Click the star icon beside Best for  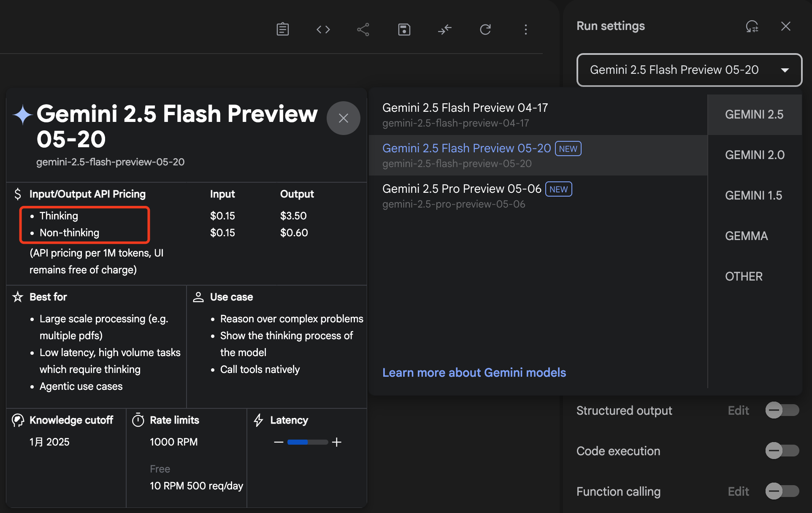(x=18, y=297)
